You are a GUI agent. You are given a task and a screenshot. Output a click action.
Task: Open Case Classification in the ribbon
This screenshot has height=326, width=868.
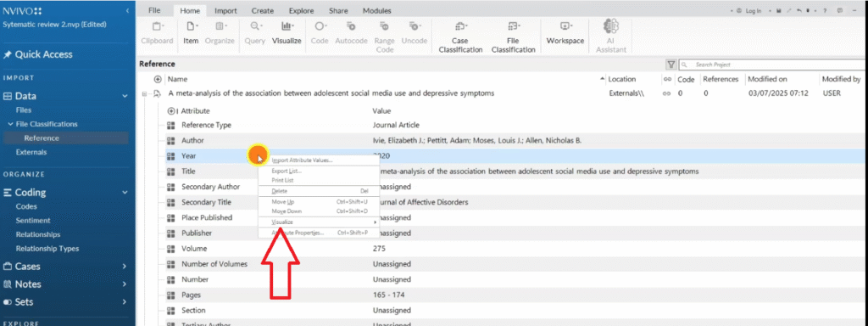(460, 37)
